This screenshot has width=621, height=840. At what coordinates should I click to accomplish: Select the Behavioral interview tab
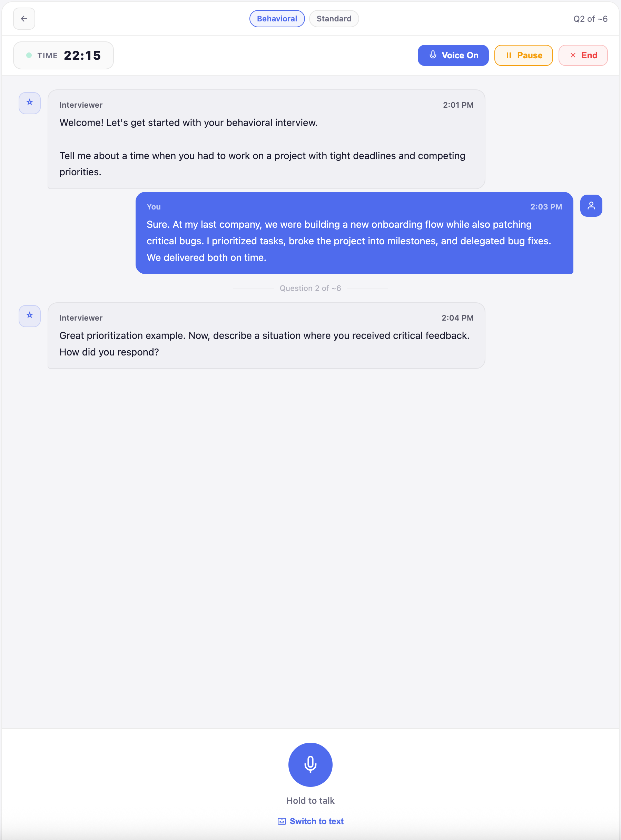pos(277,18)
